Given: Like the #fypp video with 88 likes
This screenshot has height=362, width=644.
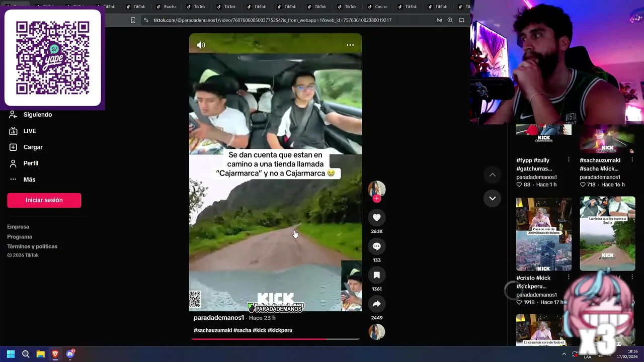Looking at the screenshot, I should coord(519,185).
